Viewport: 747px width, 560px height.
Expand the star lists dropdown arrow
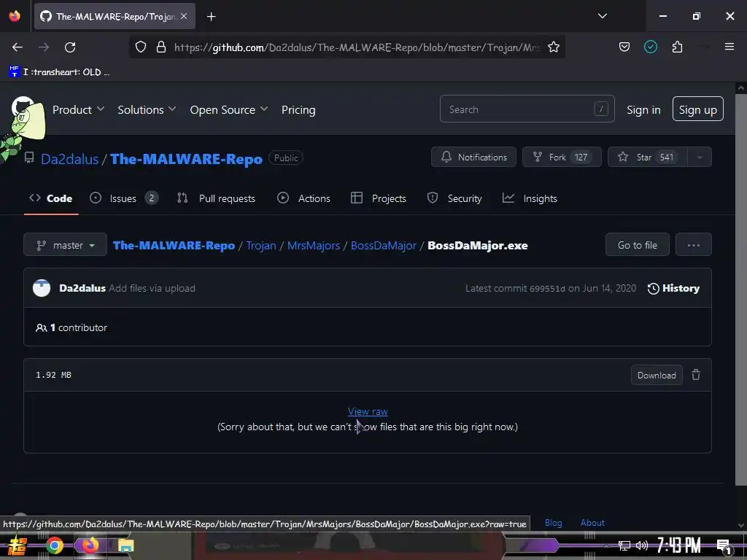click(x=700, y=157)
